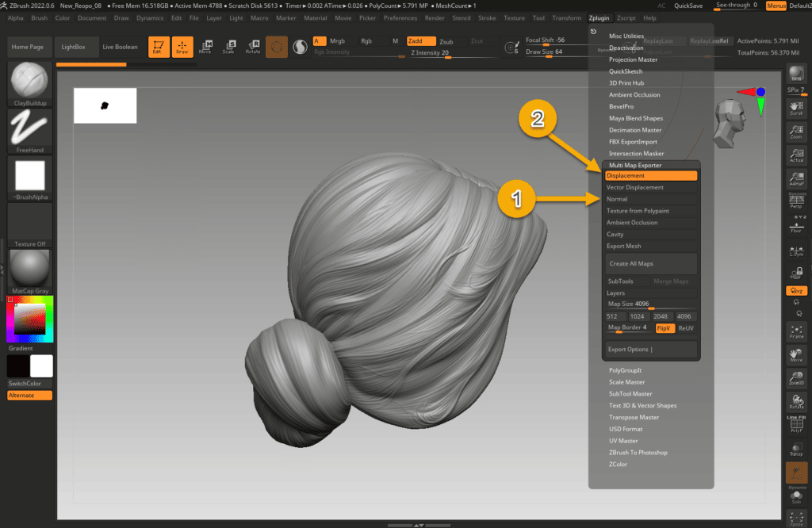
Task: Toggle Solo mode
Action: tap(796, 496)
